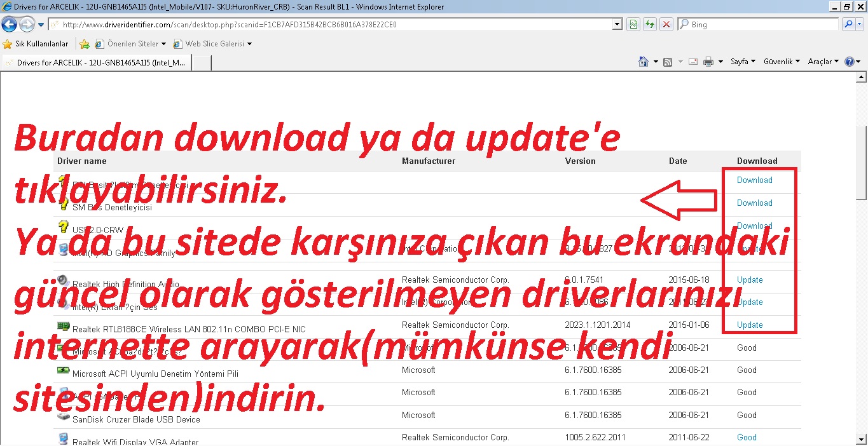Open Sık Kullanılanlar favorites star button

pos(36,44)
